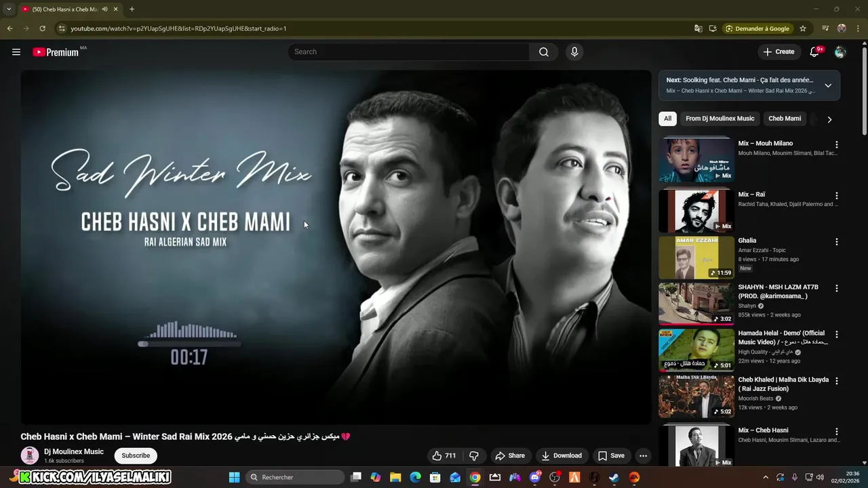Click the taskbar Rechercher search box
The image size is (868, 488).
[x=294, y=477]
